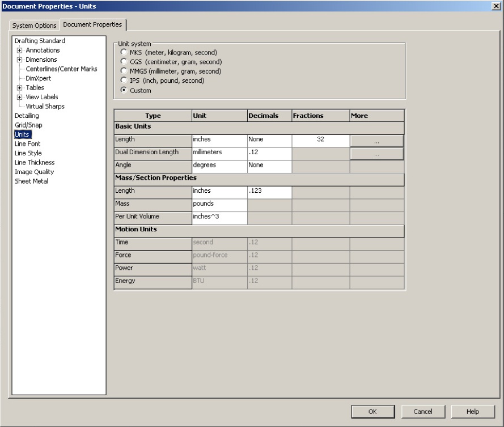Switch to the System Options tab
This screenshot has height=427, width=504.
click(34, 26)
